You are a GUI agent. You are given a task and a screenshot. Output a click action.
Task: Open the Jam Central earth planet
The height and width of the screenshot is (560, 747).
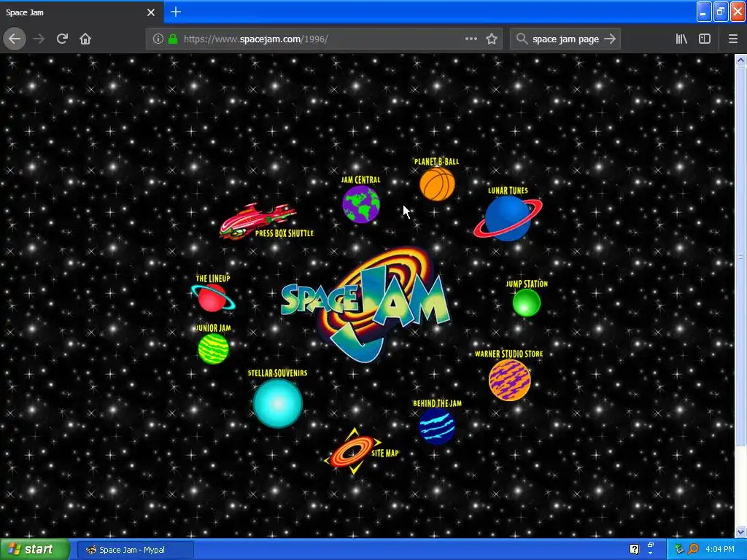[x=360, y=204]
